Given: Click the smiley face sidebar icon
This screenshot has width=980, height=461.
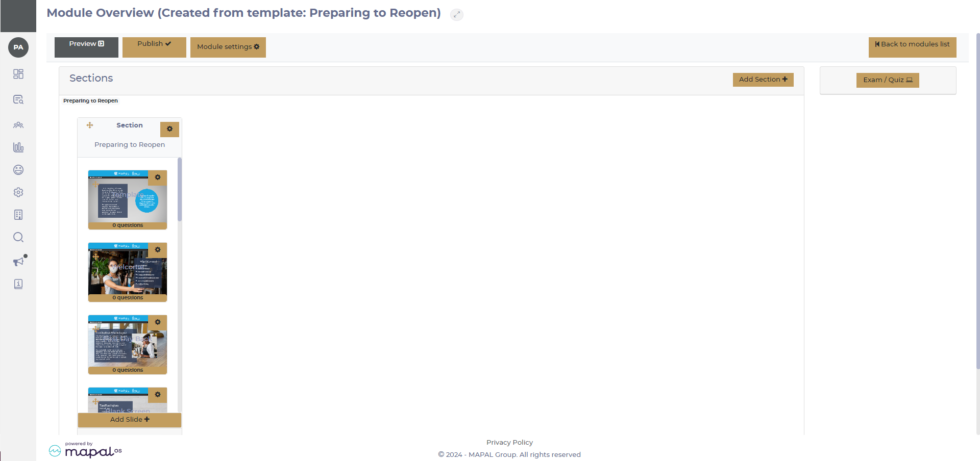Looking at the screenshot, I should click(x=18, y=170).
